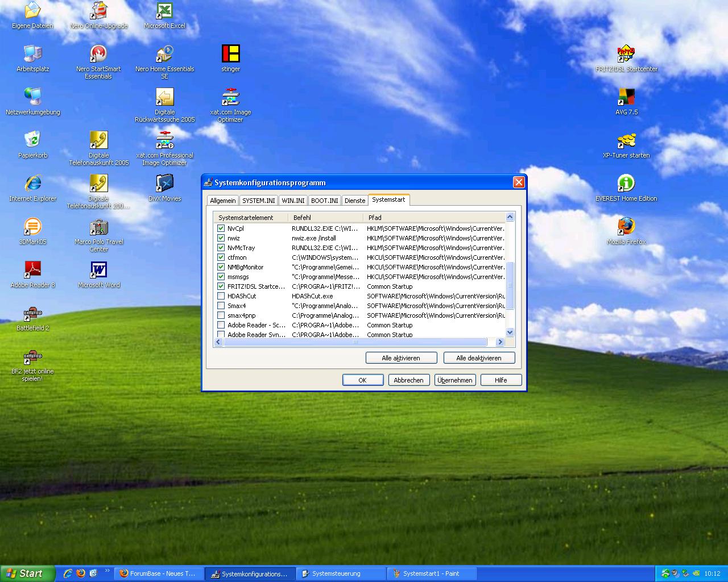The width and height of the screenshot is (728, 582).
Task: Click horizontal scrollbar right arrow in list
Action: [500, 342]
